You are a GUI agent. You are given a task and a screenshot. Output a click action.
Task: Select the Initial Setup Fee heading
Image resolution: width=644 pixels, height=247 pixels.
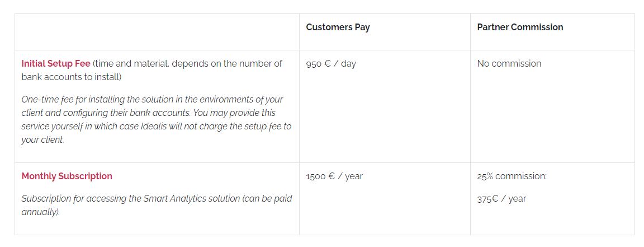[56, 63]
